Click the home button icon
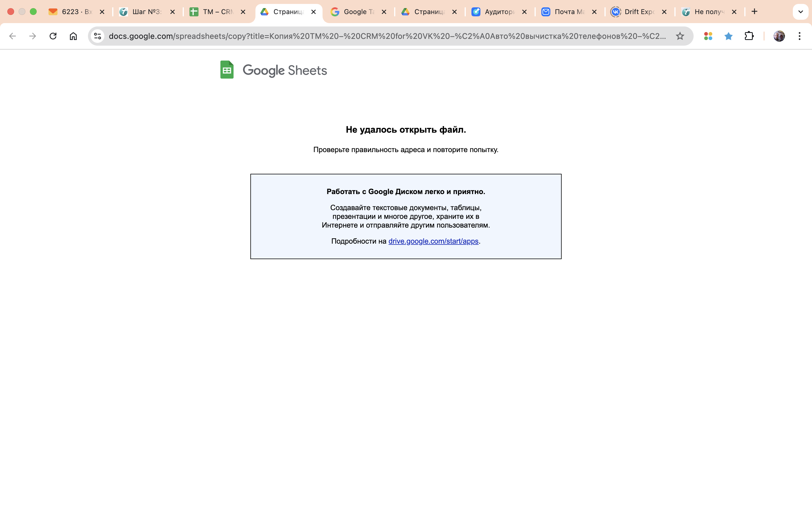This screenshot has height=507, width=812. 73,36
